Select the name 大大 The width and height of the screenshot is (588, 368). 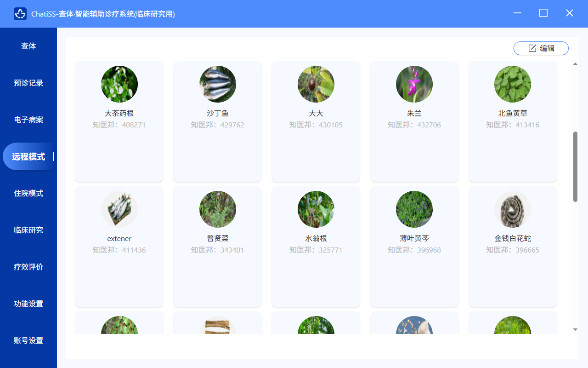(316, 113)
